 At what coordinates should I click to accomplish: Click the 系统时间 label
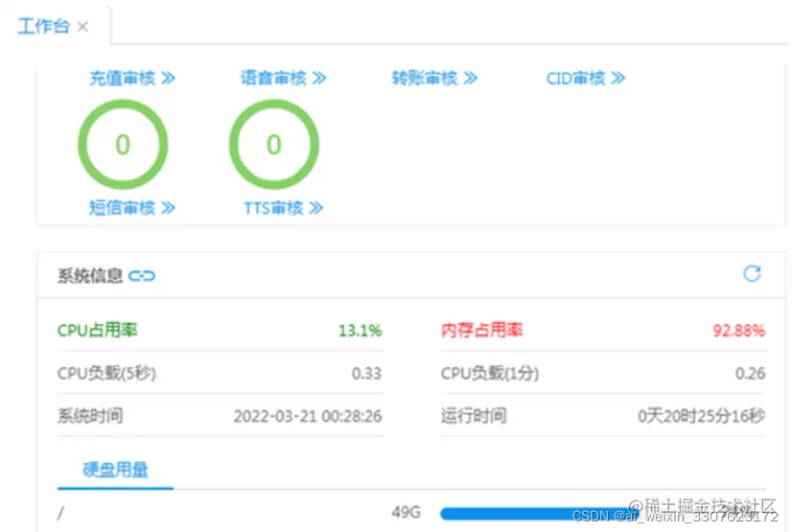tap(90, 416)
